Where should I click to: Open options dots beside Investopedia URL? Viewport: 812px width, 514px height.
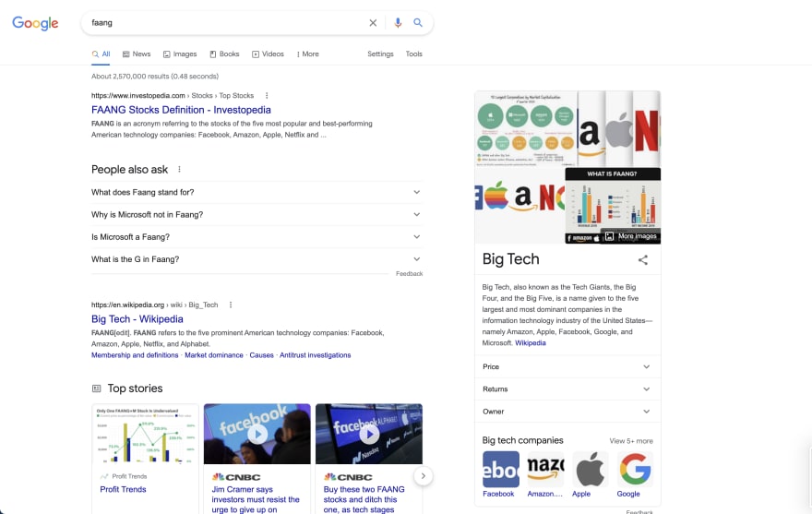point(267,95)
